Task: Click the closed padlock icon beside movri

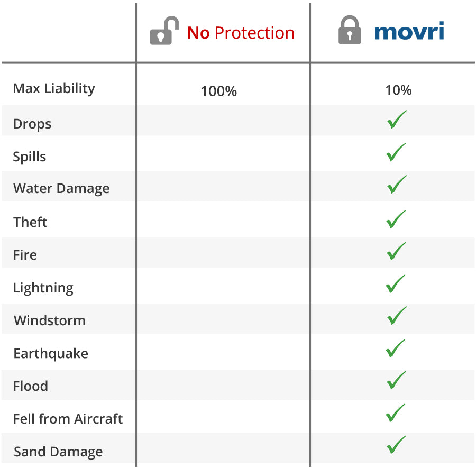Action: tap(350, 31)
